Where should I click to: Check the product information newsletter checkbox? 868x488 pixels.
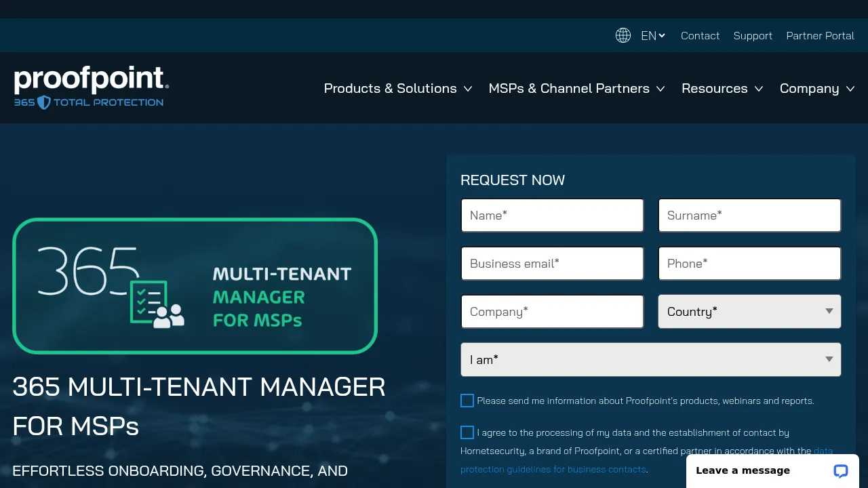467,401
